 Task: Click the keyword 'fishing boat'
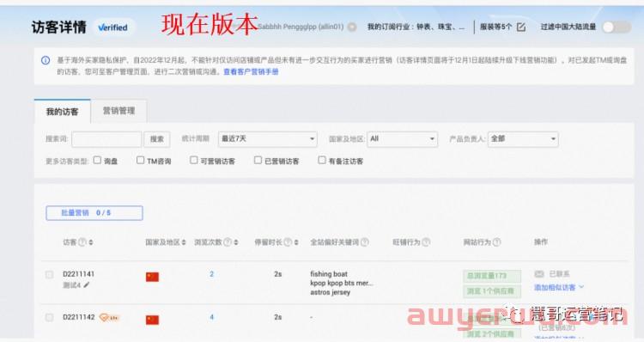point(329,274)
